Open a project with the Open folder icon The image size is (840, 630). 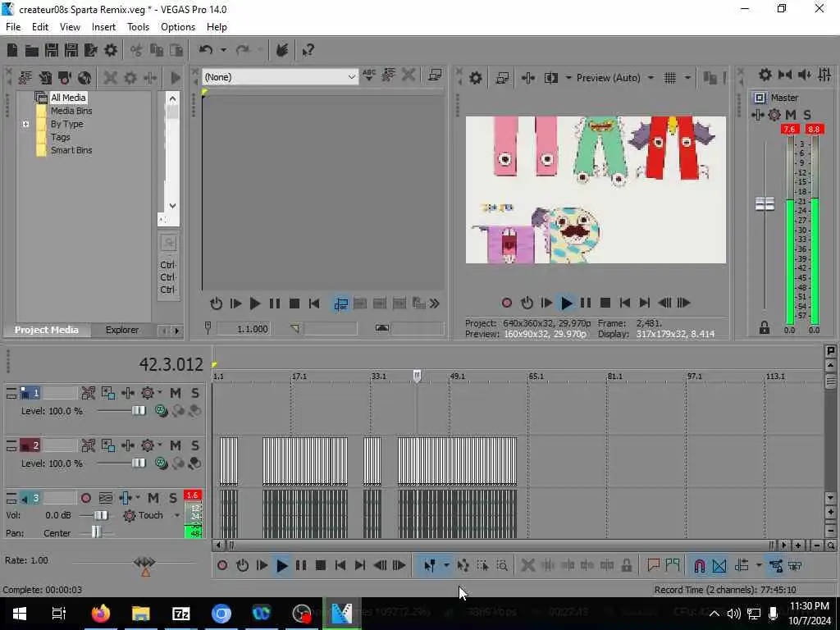32,50
